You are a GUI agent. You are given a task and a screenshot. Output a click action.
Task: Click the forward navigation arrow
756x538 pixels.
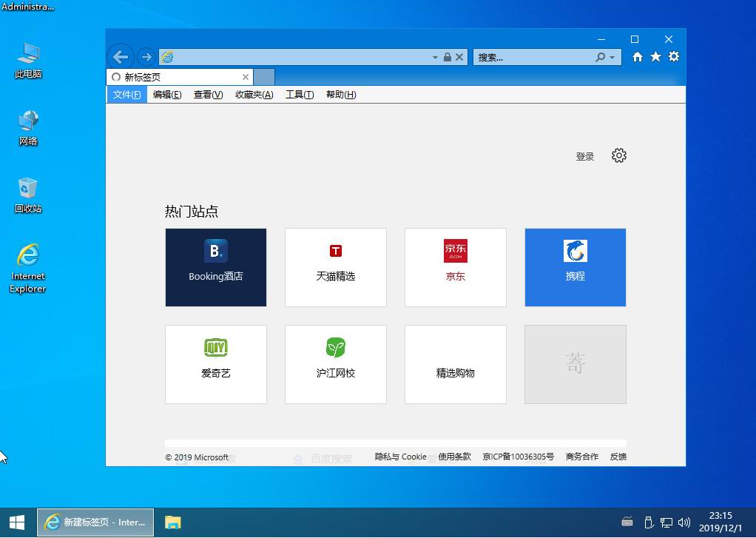coord(146,57)
